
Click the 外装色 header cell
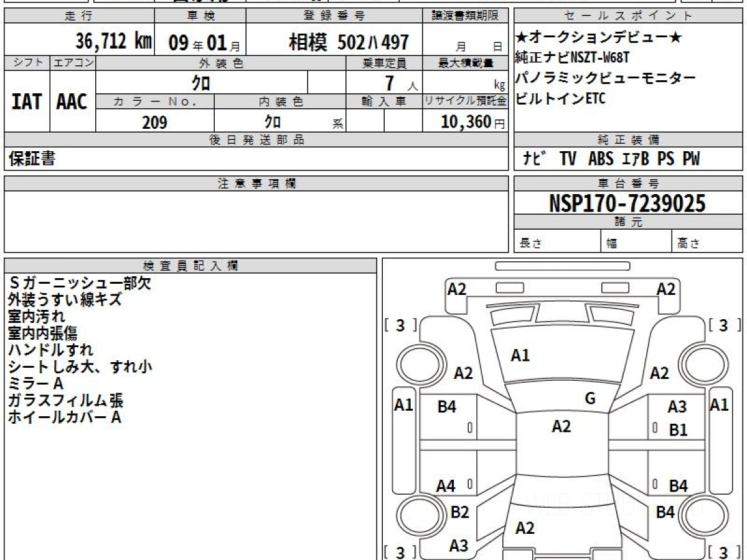coord(221,63)
